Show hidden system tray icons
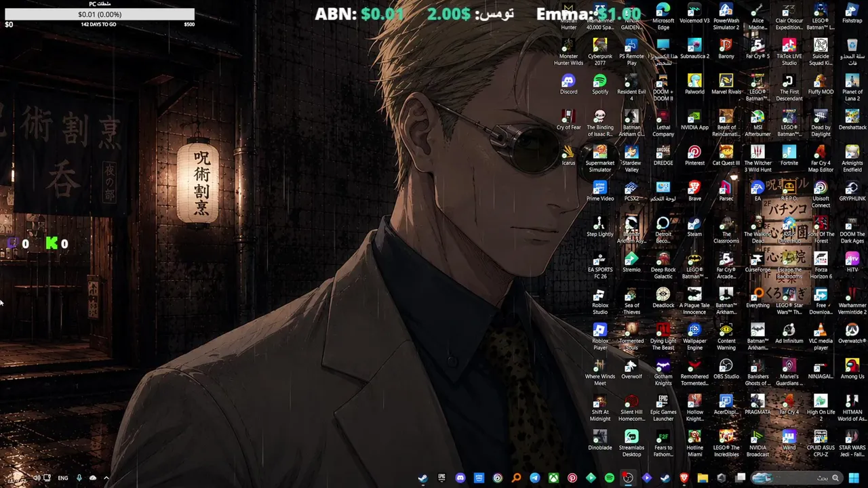This screenshot has height=488, width=868. click(x=106, y=478)
